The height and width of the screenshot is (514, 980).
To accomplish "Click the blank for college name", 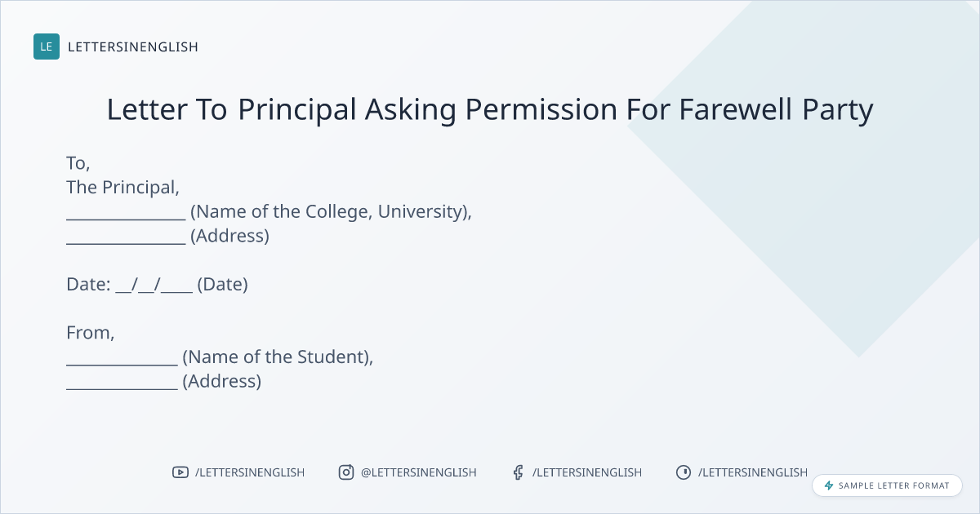I will click(126, 214).
